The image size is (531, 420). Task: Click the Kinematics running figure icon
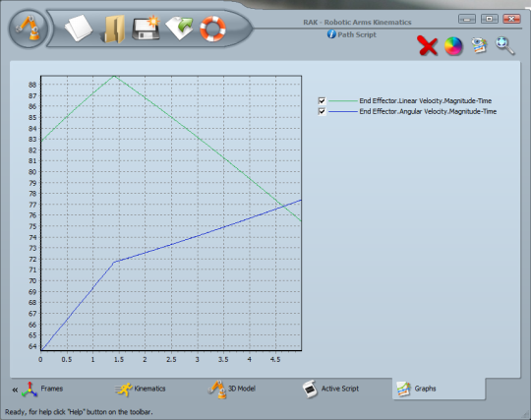coord(124,390)
